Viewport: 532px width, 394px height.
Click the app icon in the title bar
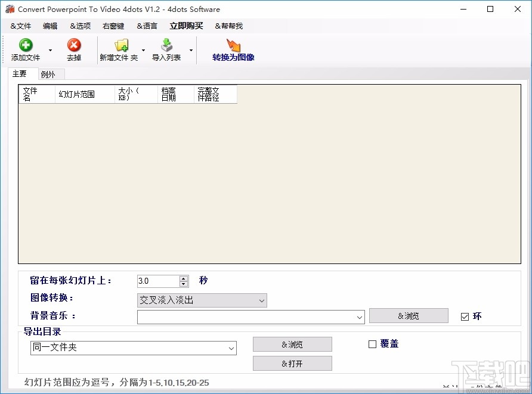coord(10,9)
